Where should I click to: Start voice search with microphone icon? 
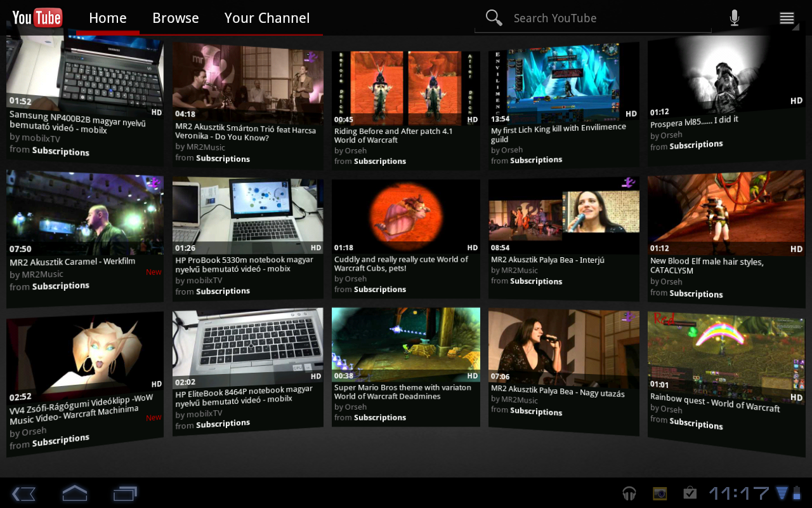click(734, 18)
